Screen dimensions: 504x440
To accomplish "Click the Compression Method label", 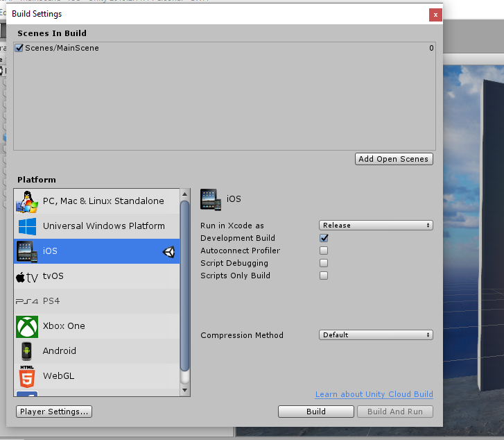I will (242, 335).
